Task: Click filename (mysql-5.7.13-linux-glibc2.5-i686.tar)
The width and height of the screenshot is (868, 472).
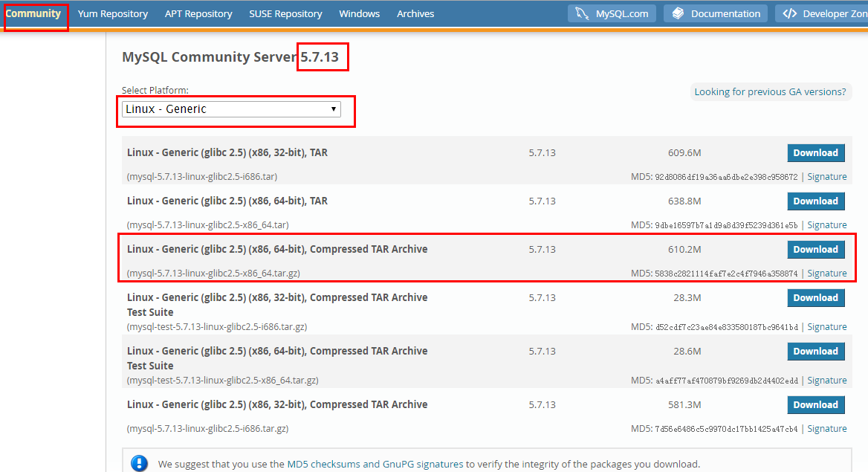Action: [202, 177]
